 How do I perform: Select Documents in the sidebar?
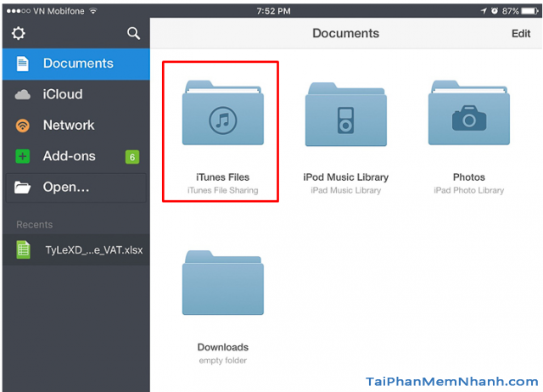tap(76, 64)
